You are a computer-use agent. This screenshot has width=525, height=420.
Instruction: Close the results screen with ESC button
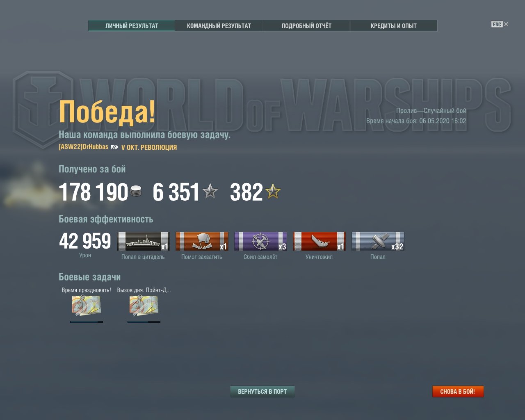[500, 24]
